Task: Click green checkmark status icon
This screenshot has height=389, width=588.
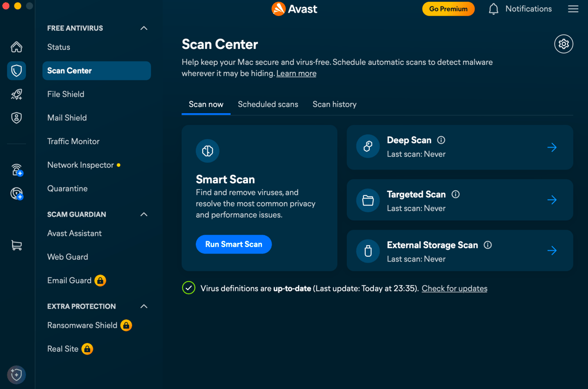Action: [x=188, y=288]
